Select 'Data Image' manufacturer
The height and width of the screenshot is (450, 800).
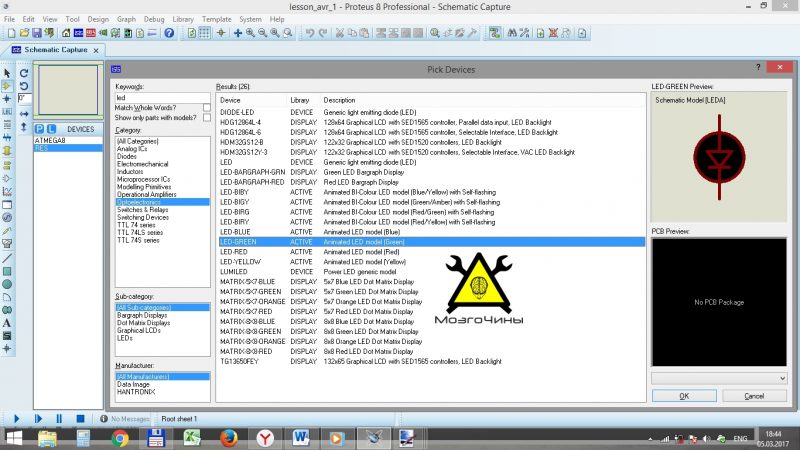point(162,384)
